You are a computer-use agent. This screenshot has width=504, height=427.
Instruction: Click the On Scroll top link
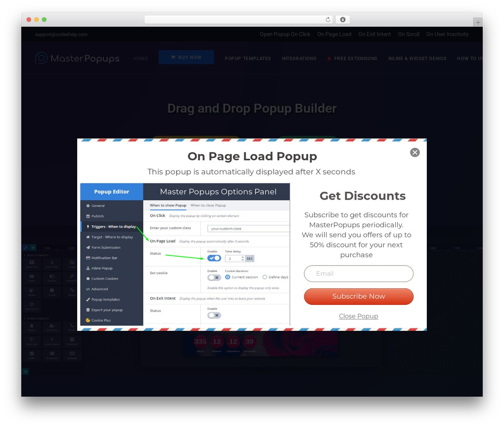pos(409,34)
